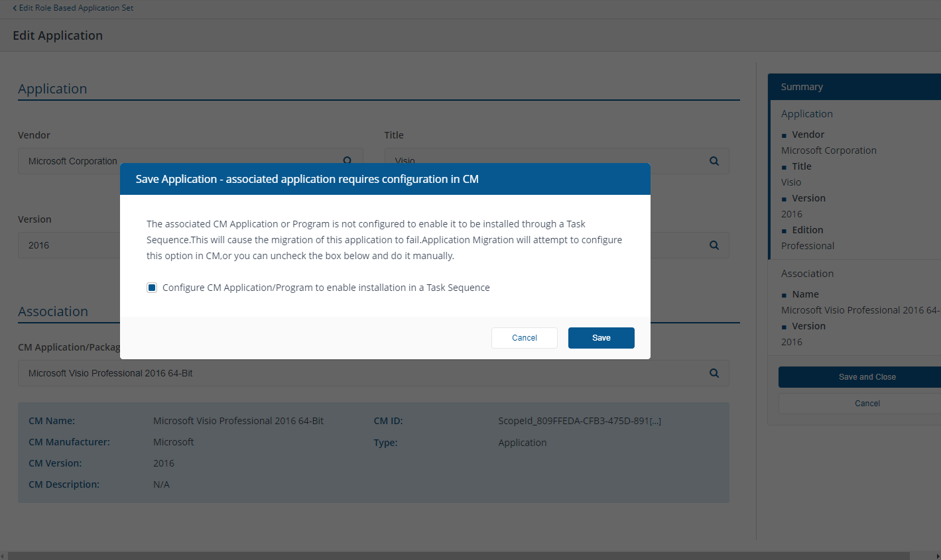Click the Title field search icon
This screenshot has height=560, width=941.
coord(714,161)
